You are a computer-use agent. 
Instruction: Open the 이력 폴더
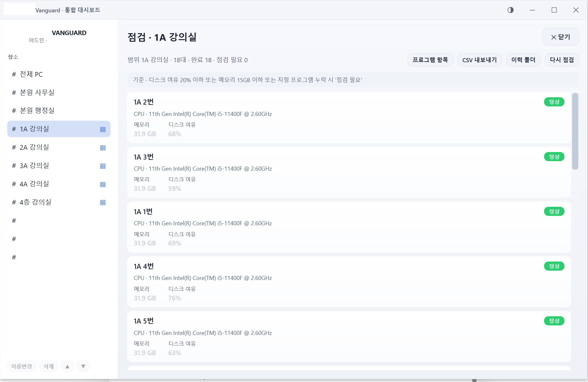[523, 60]
